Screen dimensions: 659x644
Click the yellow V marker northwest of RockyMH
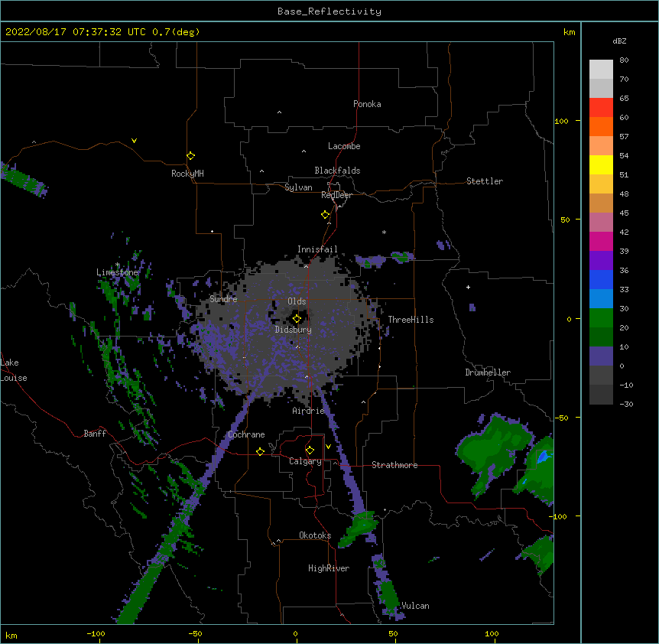(134, 141)
